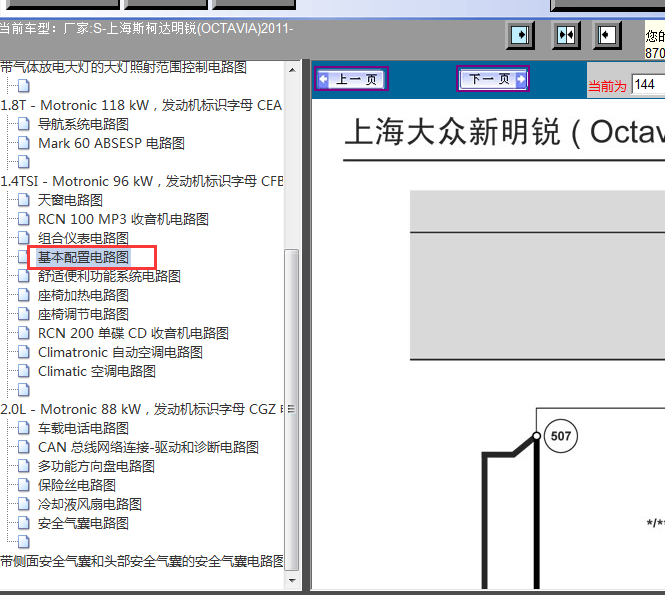
Task: Open 冷却液风扇电路图 entry
Action: pos(89,504)
